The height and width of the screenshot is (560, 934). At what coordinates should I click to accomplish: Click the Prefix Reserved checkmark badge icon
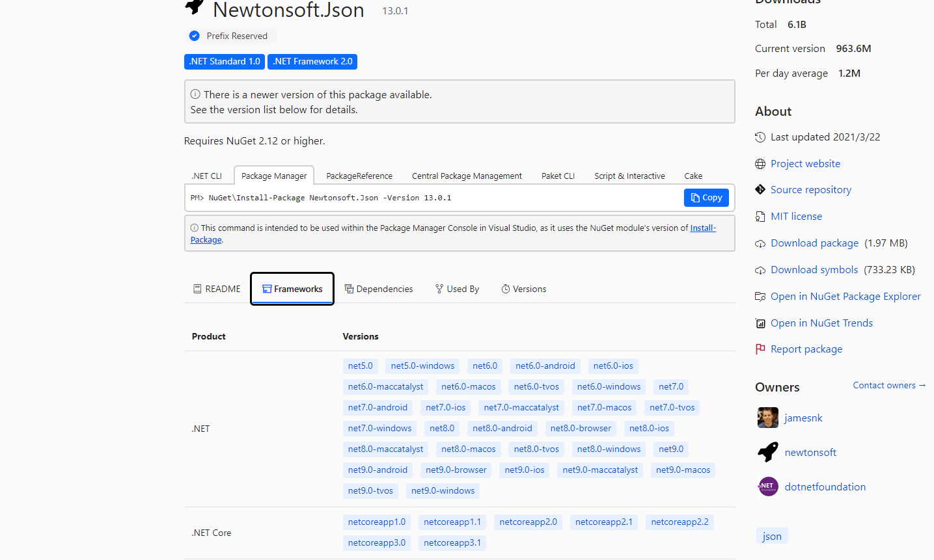coord(194,36)
